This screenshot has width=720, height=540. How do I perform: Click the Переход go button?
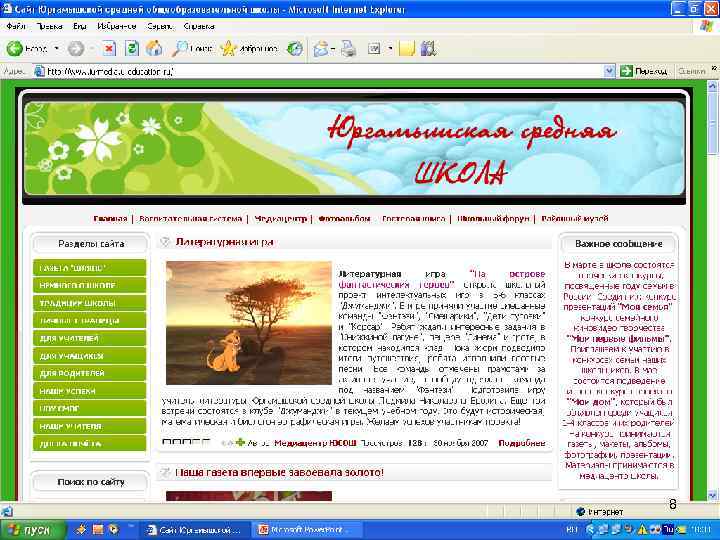tap(644, 71)
